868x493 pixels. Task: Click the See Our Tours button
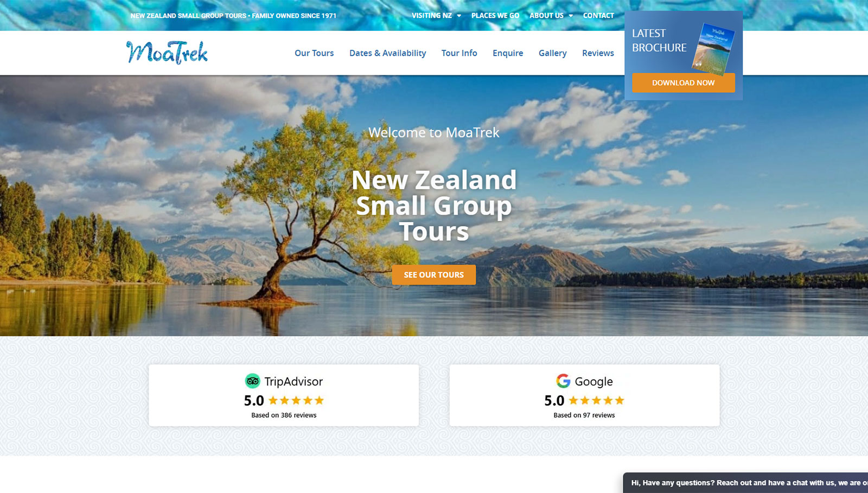pyautogui.click(x=434, y=275)
